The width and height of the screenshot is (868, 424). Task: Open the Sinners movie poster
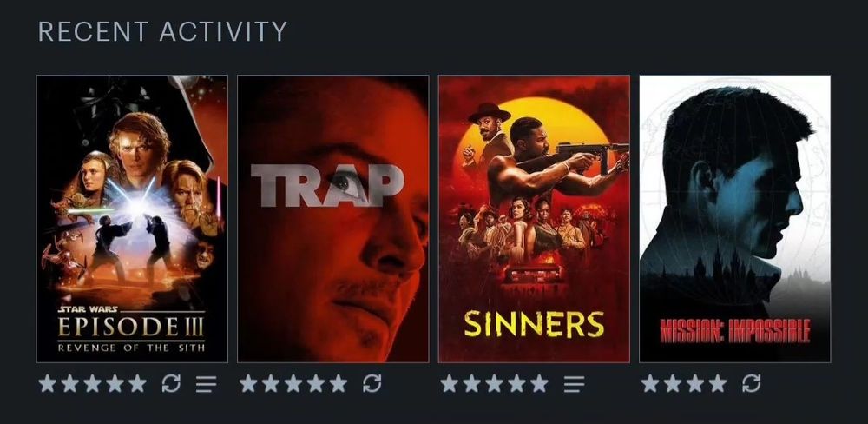tap(534, 219)
